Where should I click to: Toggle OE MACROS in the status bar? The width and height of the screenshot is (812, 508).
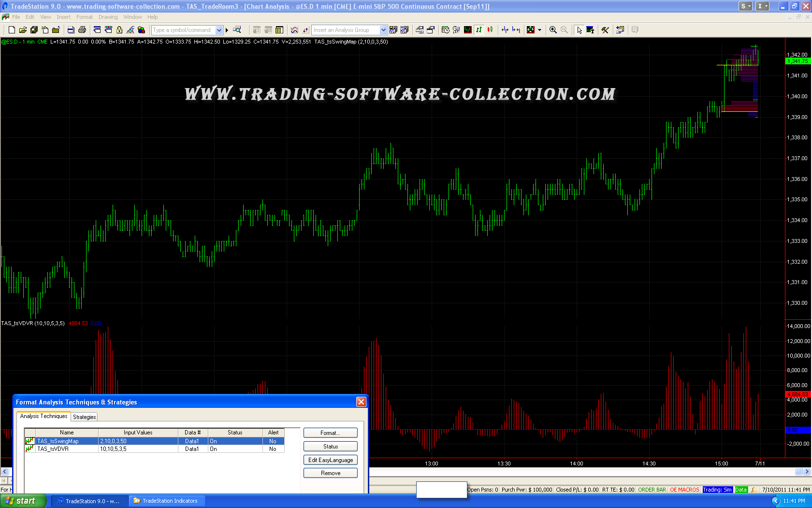click(x=684, y=490)
